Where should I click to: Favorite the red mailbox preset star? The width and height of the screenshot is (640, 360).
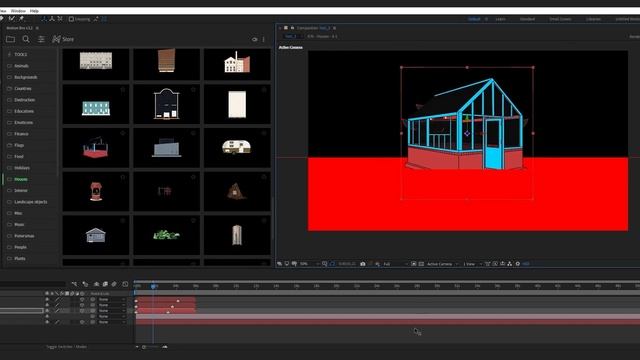122,177
